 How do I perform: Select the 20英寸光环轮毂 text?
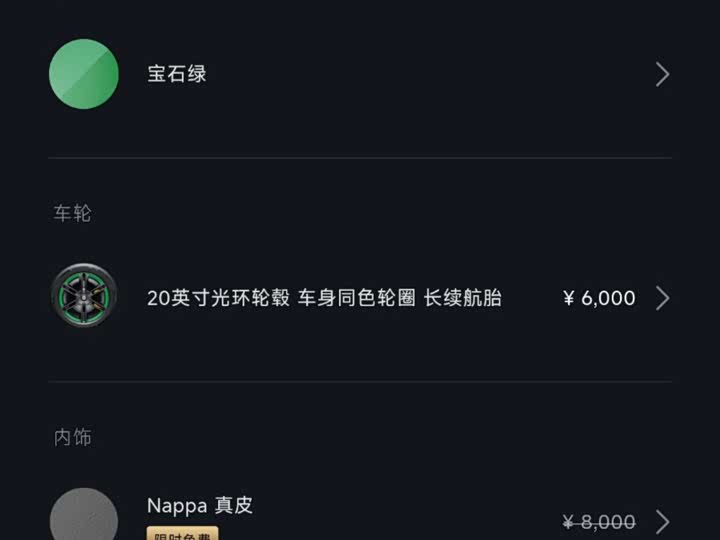[x=218, y=298]
